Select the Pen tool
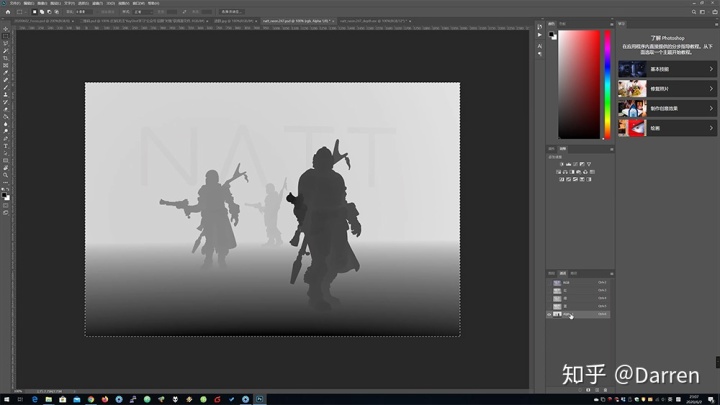720x405 pixels. [x=6, y=139]
